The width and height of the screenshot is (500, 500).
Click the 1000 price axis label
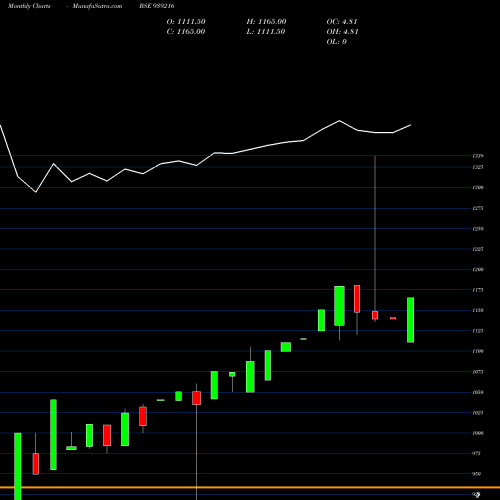point(478,433)
